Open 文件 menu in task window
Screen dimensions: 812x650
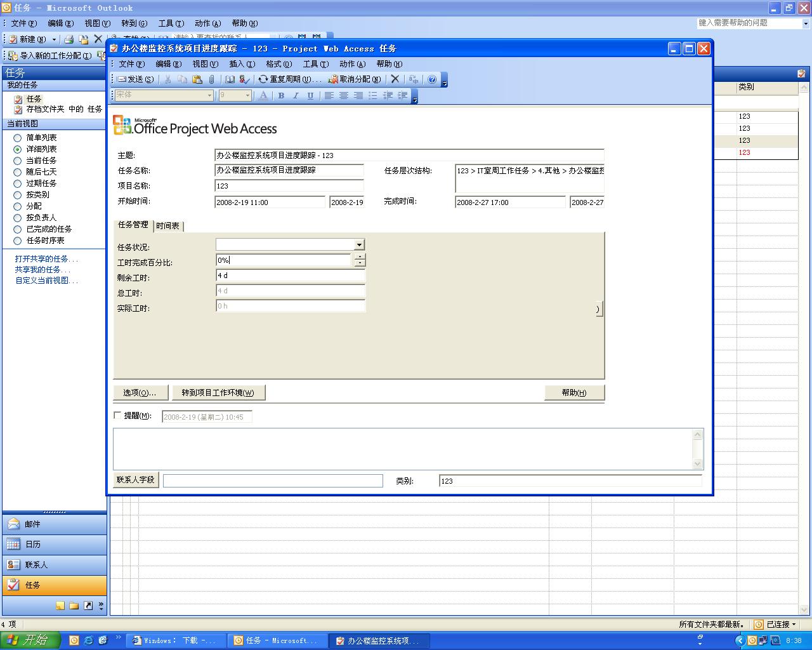pyautogui.click(x=131, y=64)
